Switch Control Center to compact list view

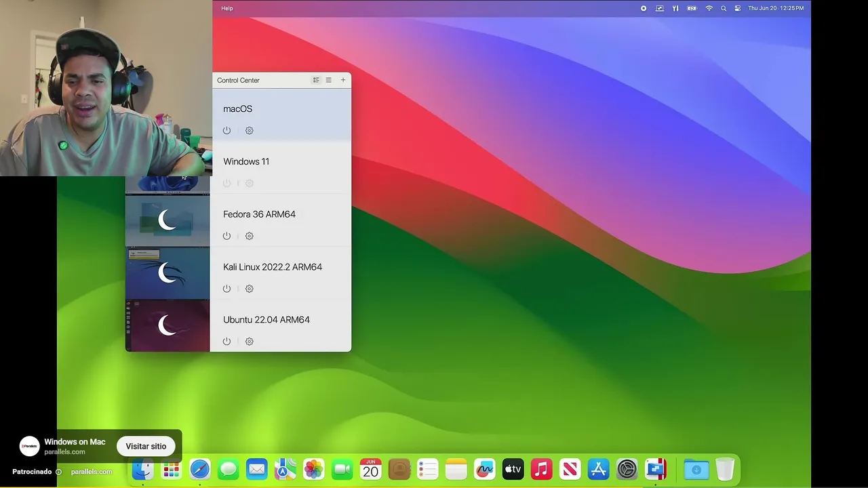pos(329,80)
